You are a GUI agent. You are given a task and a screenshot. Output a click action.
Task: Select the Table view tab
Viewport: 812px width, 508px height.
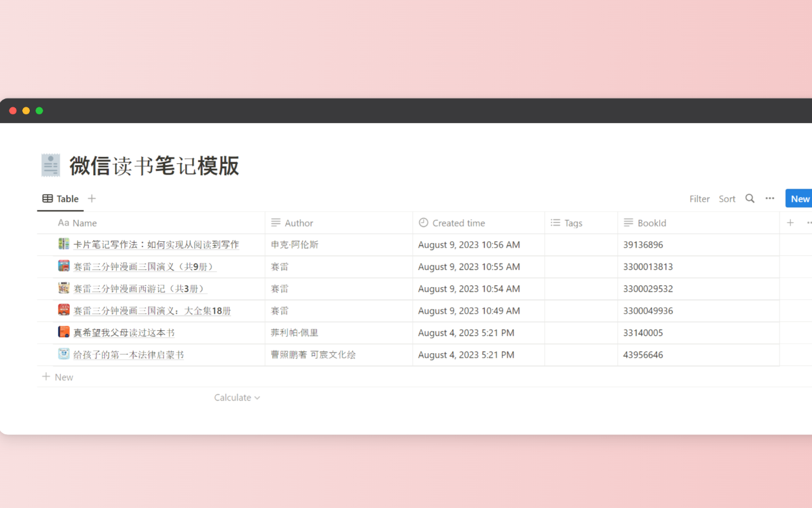click(x=60, y=199)
